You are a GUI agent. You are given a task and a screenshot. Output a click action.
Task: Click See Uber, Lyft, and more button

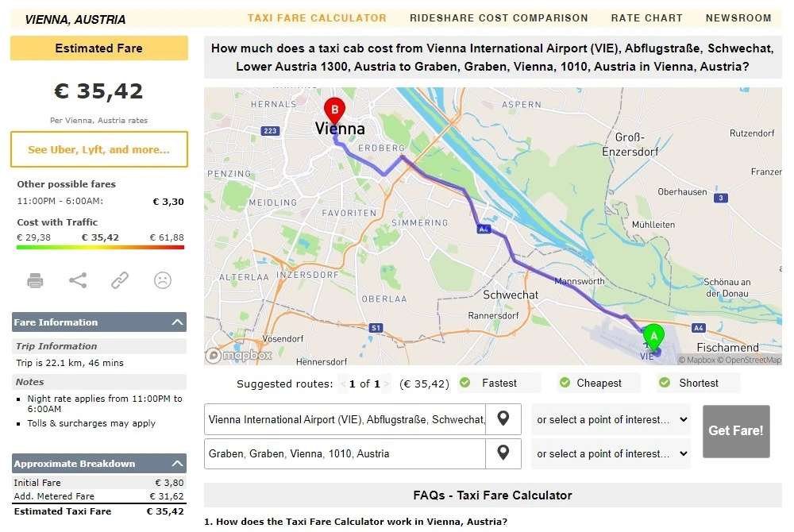[99, 149]
